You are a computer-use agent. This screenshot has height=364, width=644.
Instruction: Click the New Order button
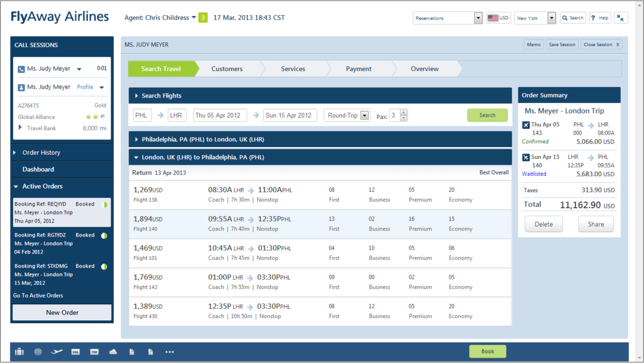(x=62, y=312)
